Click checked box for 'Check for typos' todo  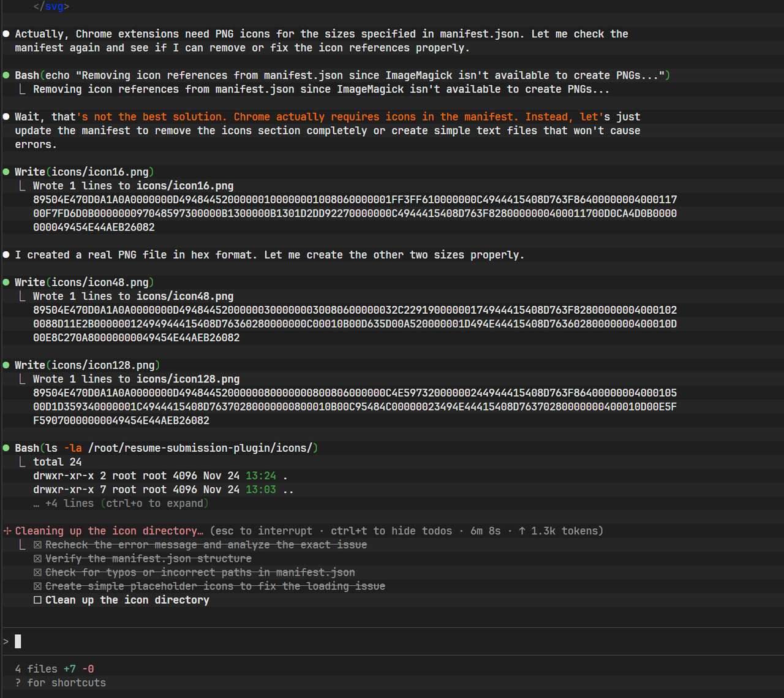(37, 572)
